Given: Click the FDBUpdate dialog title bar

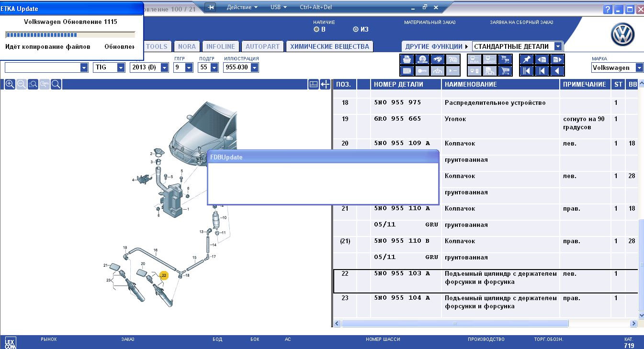Looking at the screenshot, I should pos(323,157).
